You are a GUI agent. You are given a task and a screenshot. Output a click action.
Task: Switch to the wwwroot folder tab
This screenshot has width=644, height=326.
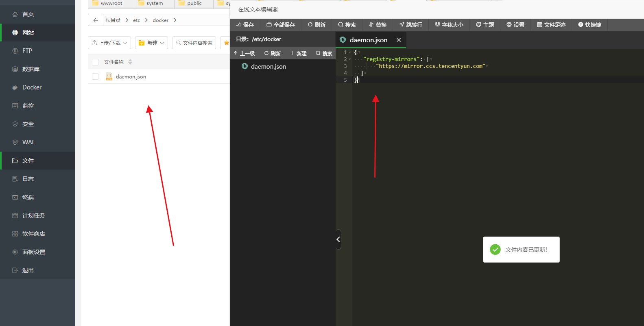111,4
